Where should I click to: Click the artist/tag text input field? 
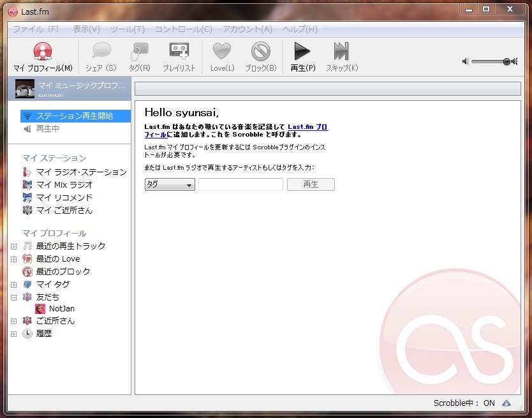(240, 184)
